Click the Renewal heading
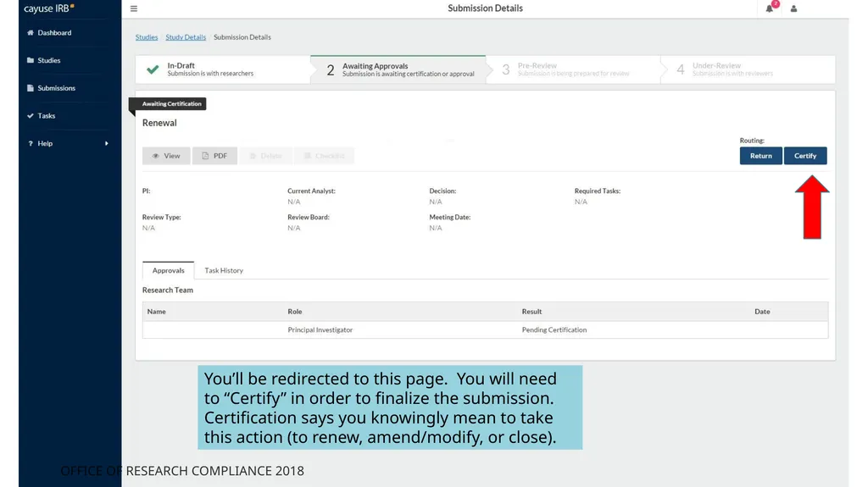The height and width of the screenshot is (487, 868). pyautogui.click(x=159, y=123)
